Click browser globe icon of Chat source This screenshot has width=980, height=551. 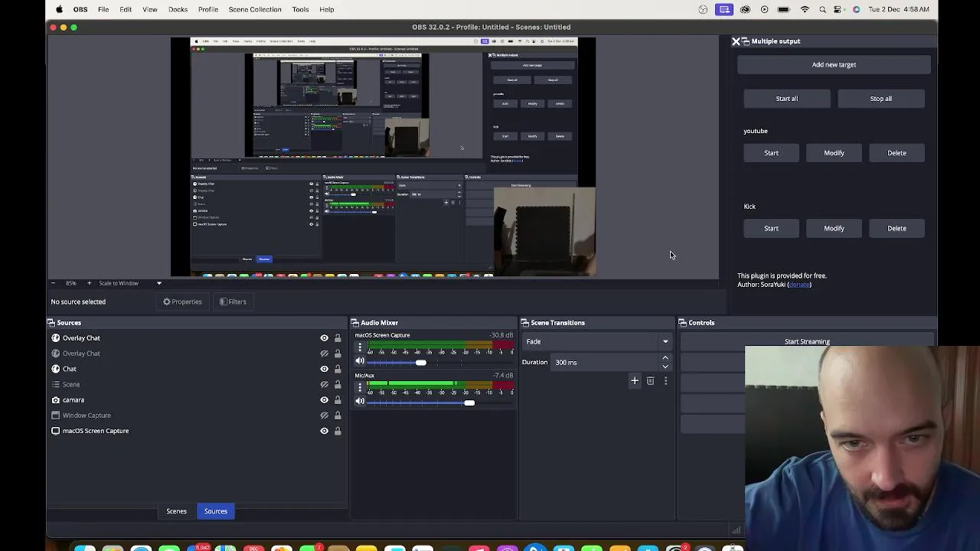[x=55, y=369]
